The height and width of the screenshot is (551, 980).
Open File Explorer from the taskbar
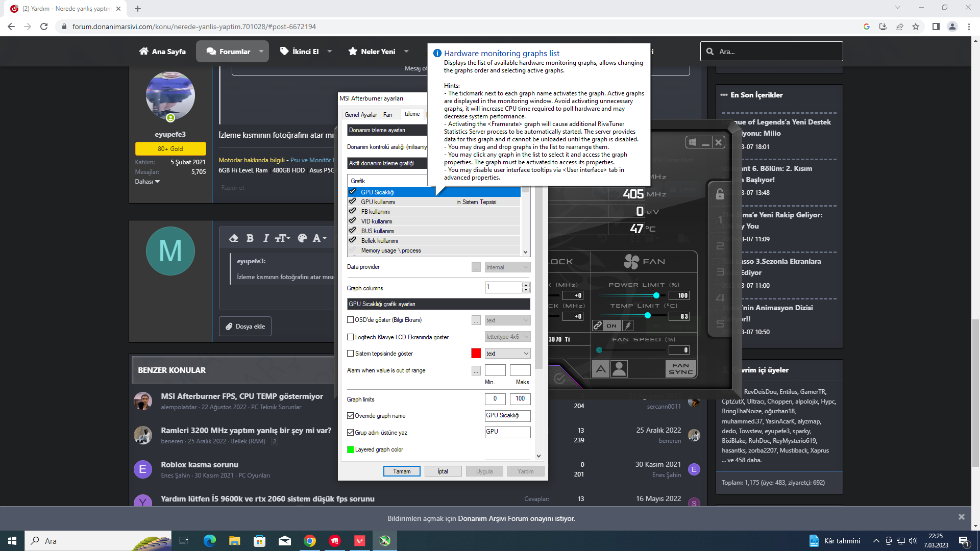pos(234,541)
